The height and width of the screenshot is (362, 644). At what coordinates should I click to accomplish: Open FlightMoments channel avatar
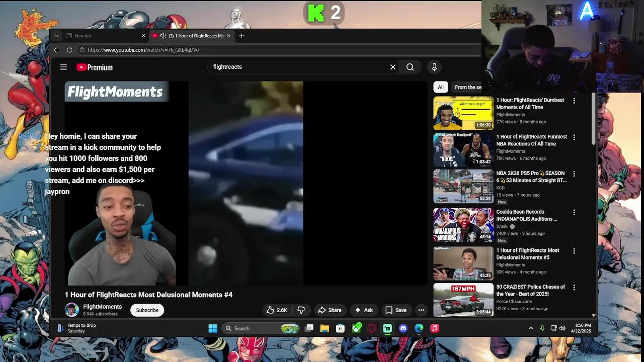coord(71,310)
